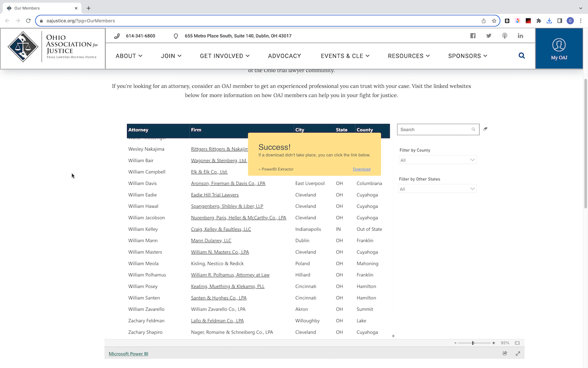The image size is (588, 368).
Task: Click the Power BI share icon
Action: tap(505, 353)
